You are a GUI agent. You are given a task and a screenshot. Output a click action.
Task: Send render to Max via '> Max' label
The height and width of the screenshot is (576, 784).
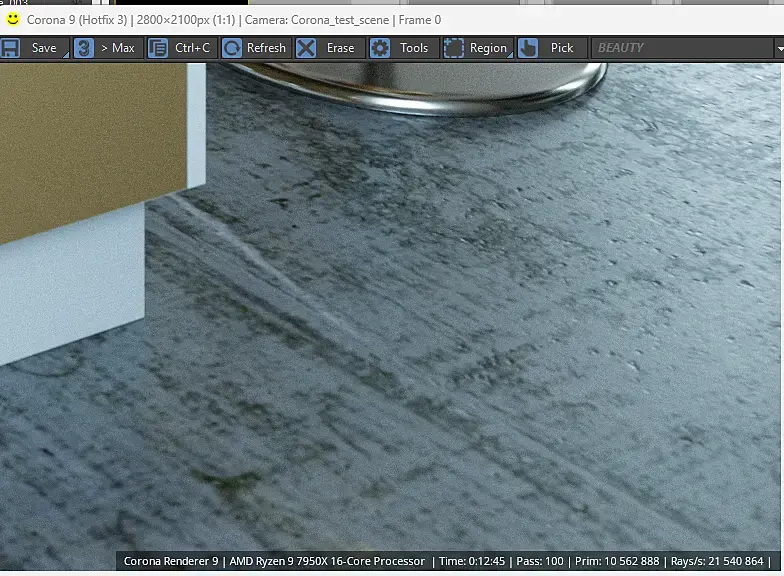click(118, 48)
